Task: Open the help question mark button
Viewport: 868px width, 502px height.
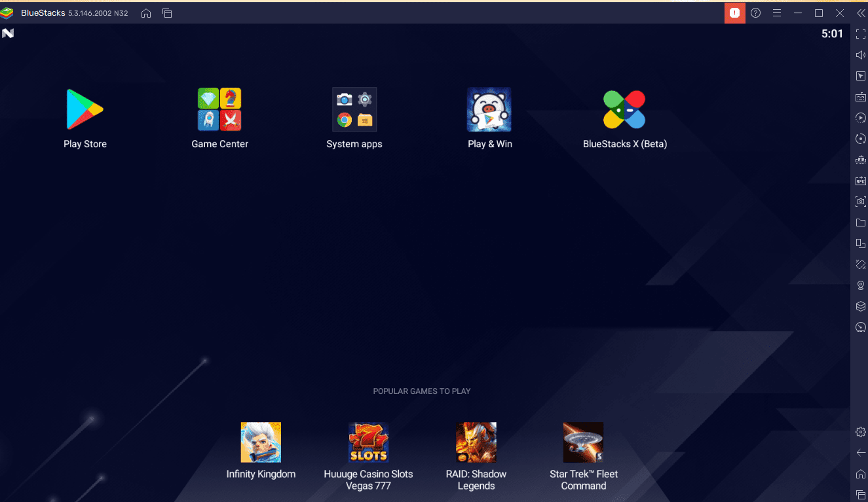Action: pyautogui.click(x=755, y=13)
